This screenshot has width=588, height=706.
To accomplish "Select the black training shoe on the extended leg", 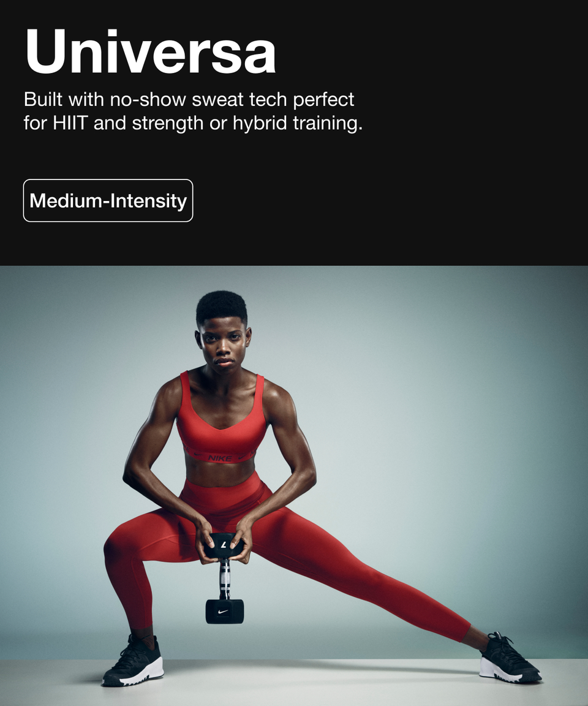I will click(x=510, y=658).
